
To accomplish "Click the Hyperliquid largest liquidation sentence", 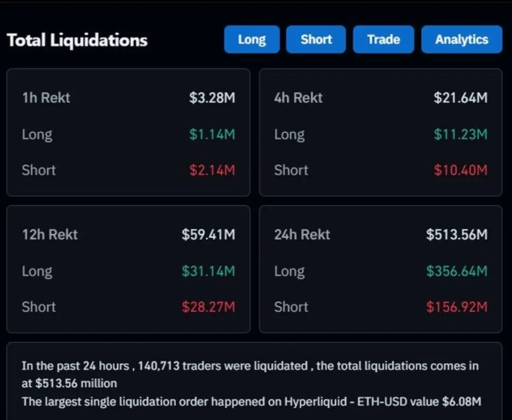I will pyautogui.click(x=251, y=402).
